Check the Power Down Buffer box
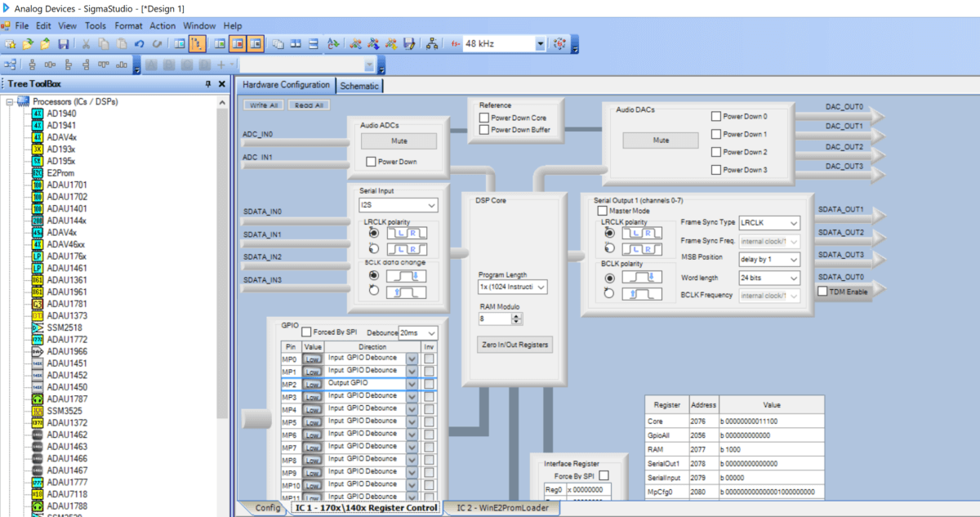Viewport: 980px width, 517px height. click(483, 129)
